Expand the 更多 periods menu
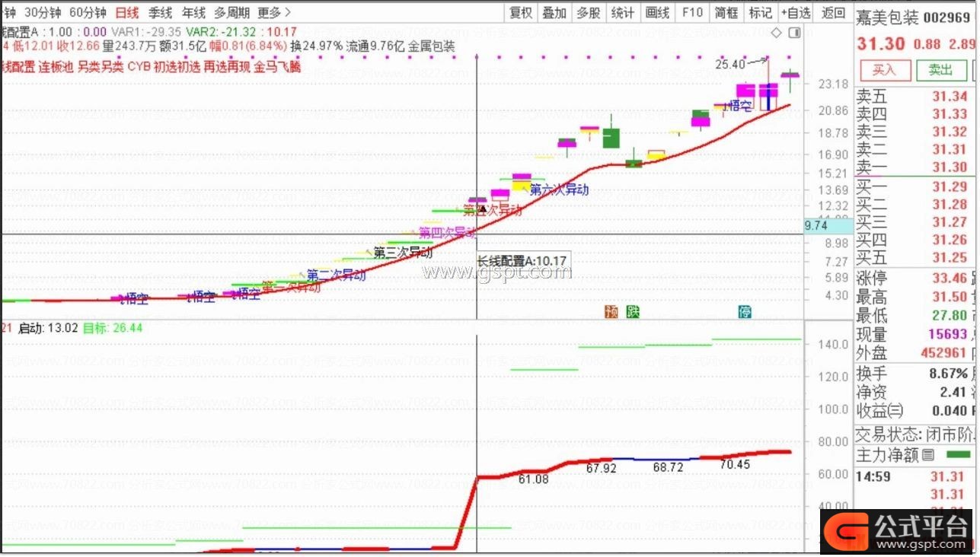This screenshot has width=980, height=557. pos(274,12)
